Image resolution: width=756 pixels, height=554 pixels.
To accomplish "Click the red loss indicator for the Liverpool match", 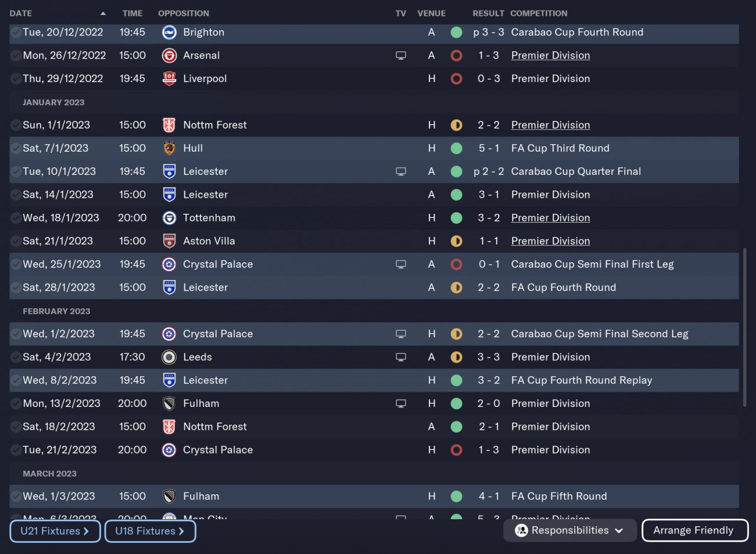I will 456,79.
